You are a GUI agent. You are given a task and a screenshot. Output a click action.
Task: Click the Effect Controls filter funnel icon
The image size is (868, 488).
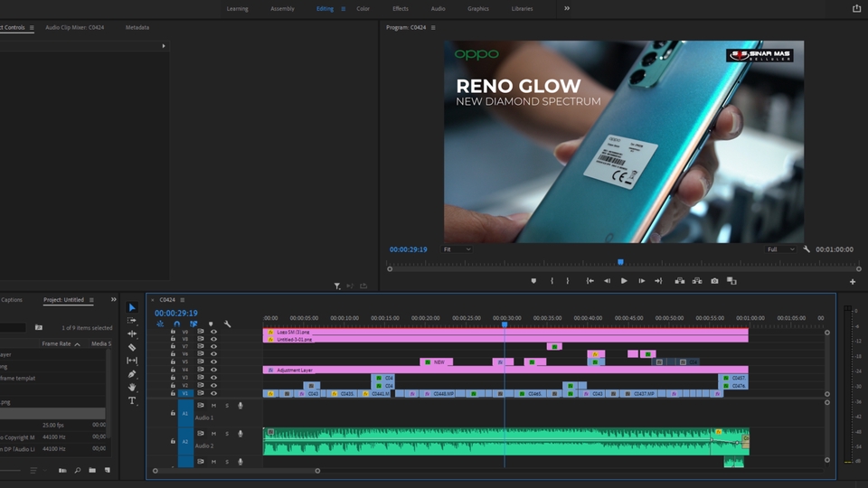[x=336, y=286]
